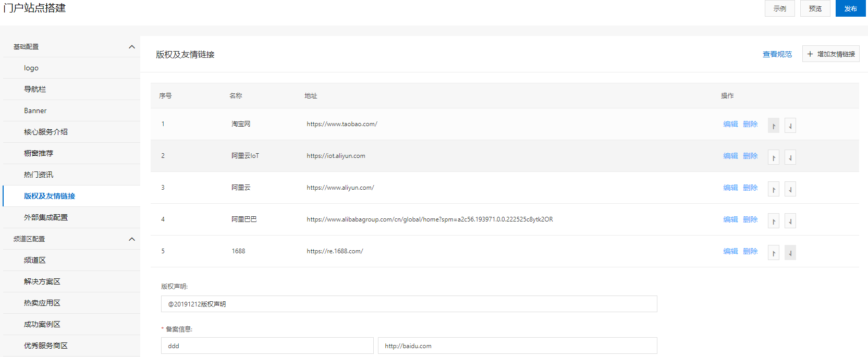
Task: Click the 操作 column header
Action: [727, 96]
